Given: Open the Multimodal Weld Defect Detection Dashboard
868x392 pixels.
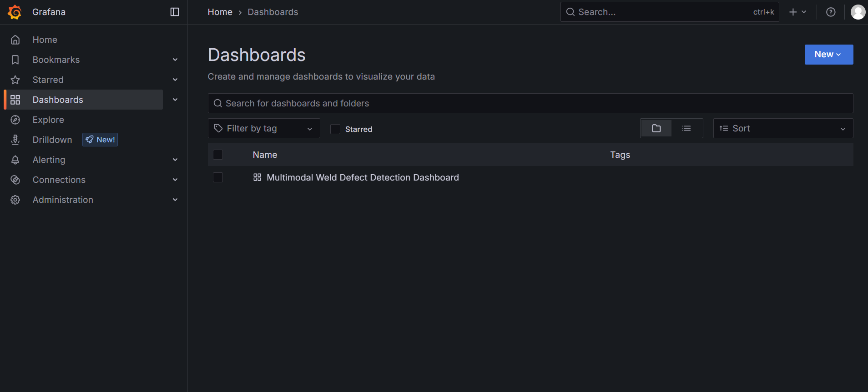Looking at the screenshot, I should point(363,177).
